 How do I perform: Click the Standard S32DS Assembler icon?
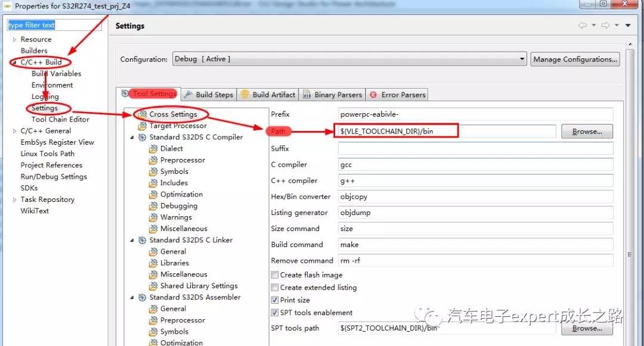click(x=142, y=298)
